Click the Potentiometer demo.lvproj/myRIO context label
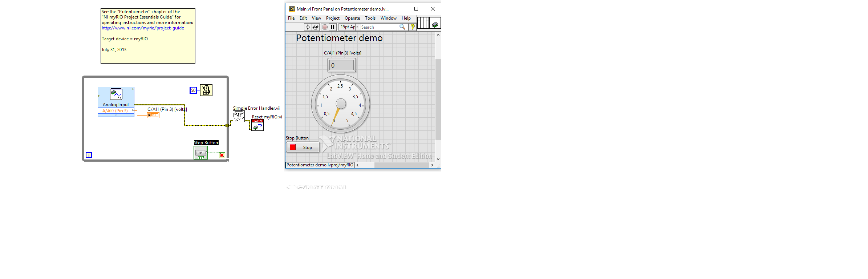This screenshot has height=279, width=868. 320,165
